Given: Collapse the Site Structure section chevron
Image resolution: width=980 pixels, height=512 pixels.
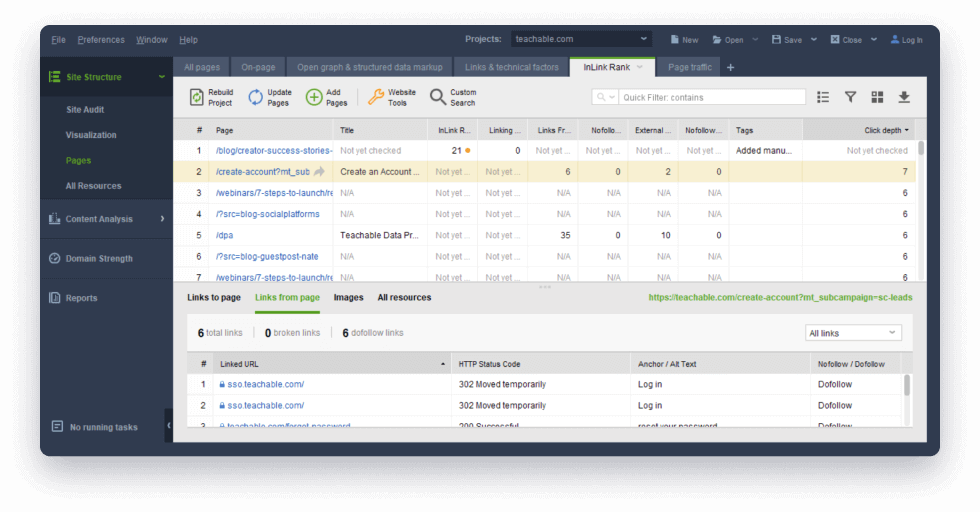Looking at the screenshot, I should (x=162, y=77).
